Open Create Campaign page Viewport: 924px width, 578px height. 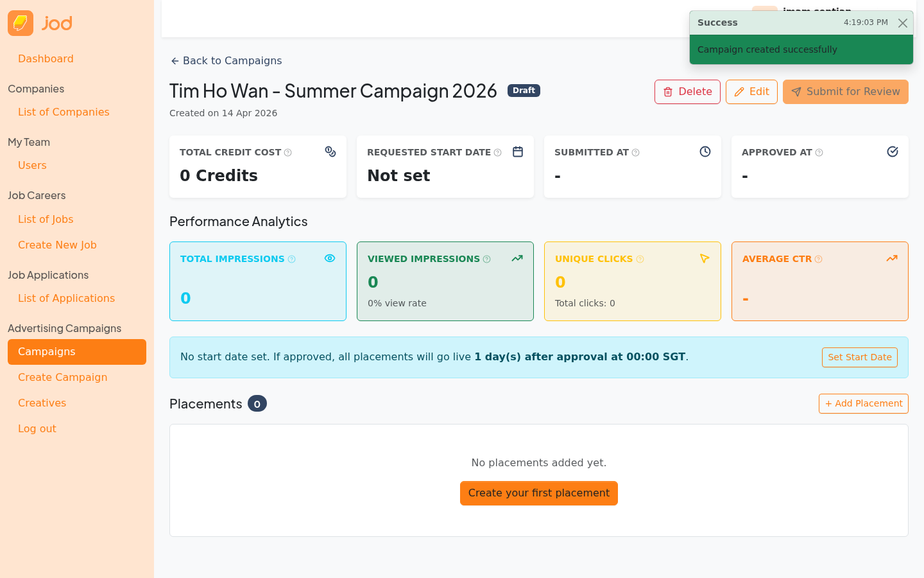pyautogui.click(x=62, y=378)
